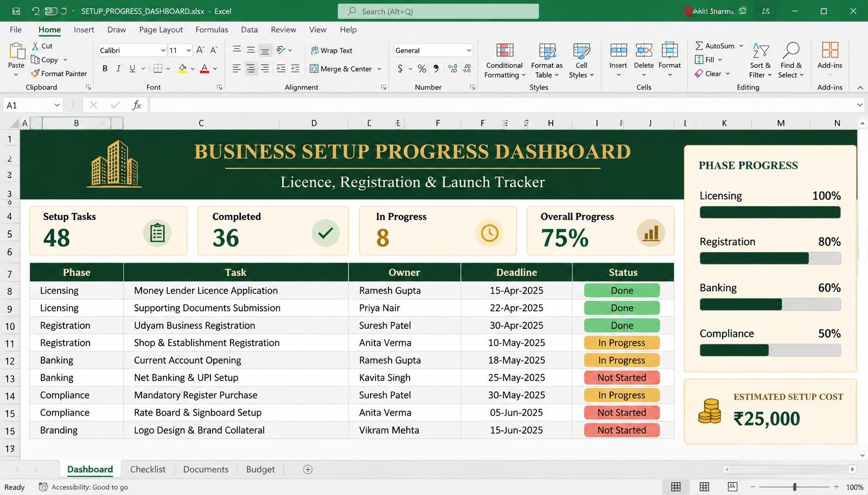Click the Delete cells icon
The image size is (868, 495).
(x=644, y=51)
